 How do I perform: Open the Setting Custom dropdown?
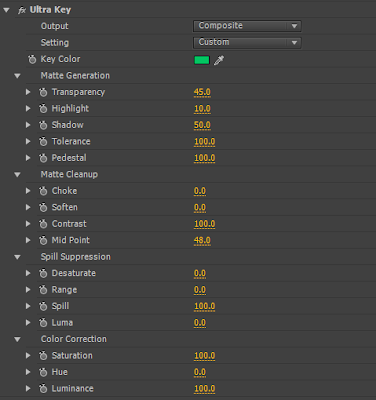pos(247,42)
